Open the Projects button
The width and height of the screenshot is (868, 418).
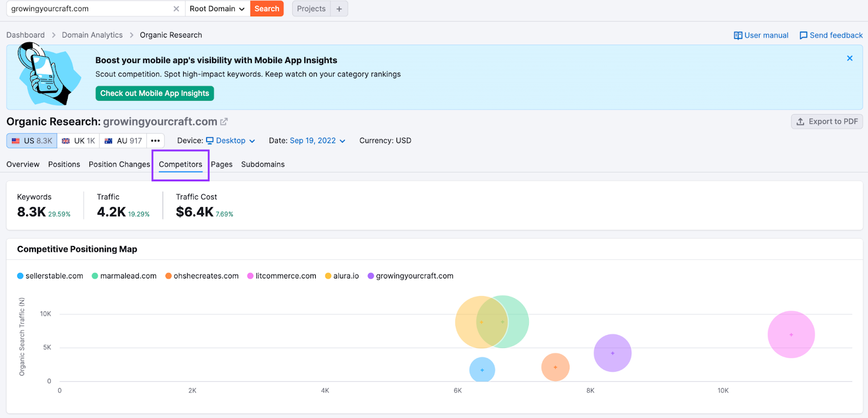click(311, 9)
